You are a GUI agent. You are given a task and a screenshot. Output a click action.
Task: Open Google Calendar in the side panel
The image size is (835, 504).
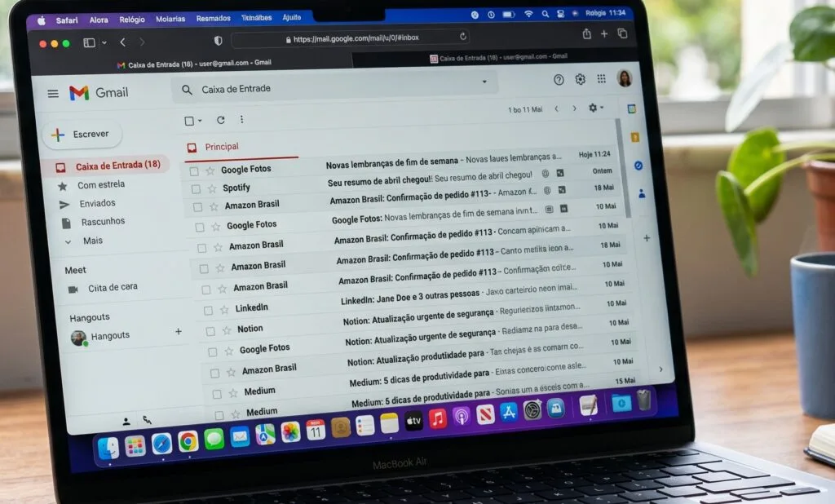point(632,108)
